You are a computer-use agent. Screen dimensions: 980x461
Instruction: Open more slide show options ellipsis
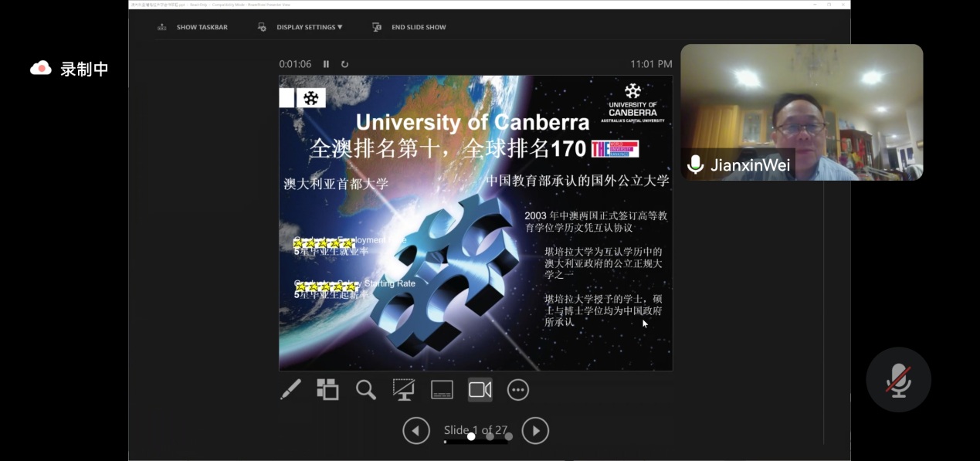click(x=517, y=390)
